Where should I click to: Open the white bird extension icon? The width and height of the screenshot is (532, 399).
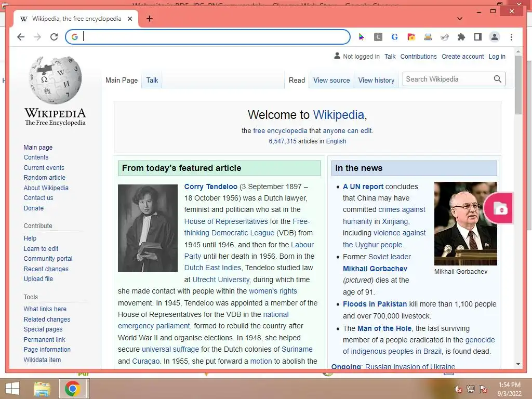pos(445,37)
